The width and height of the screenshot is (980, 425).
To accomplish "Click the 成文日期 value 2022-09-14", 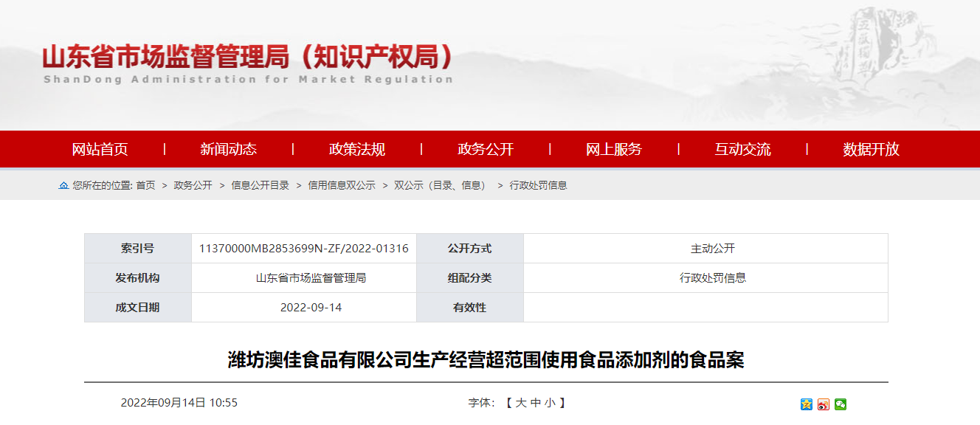I will point(311,307).
